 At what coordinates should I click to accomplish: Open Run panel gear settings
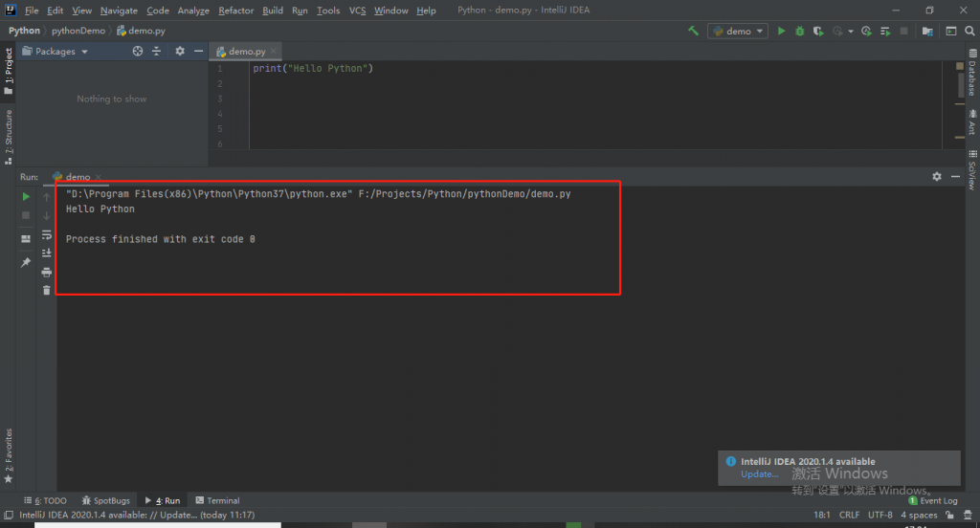(936, 177)
